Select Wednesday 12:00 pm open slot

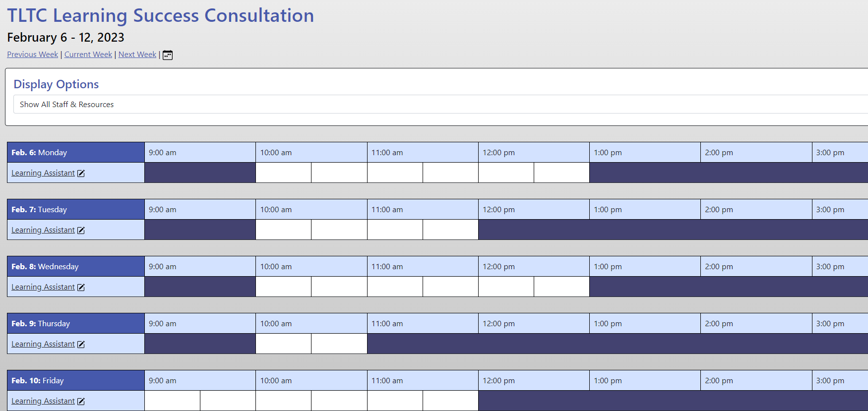(506, 287)
